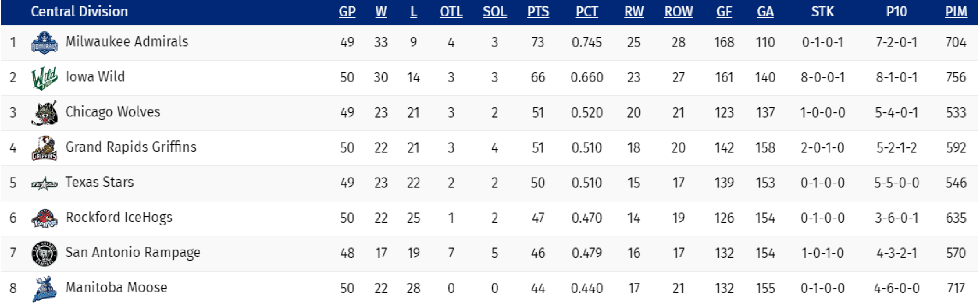Viewport: 980px width, 303px height.
Task: Click the San Antonio Rampage logo
Action: click(45, 253)
